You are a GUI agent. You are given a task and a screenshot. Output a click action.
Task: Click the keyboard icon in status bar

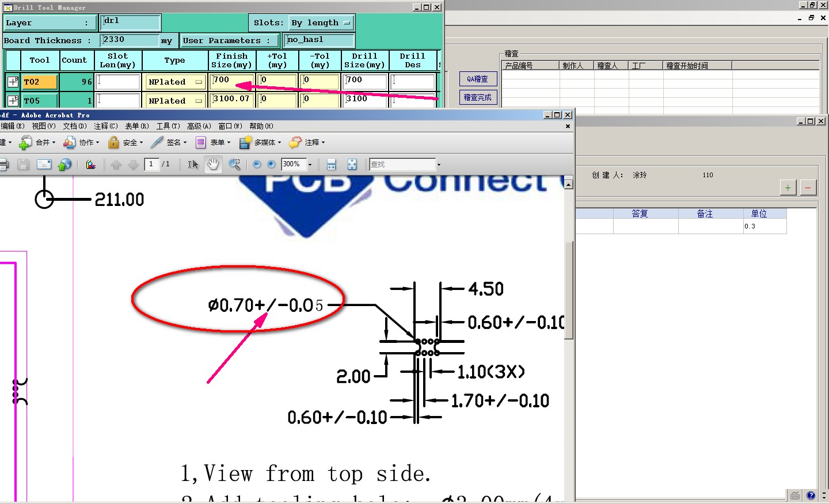795,495
